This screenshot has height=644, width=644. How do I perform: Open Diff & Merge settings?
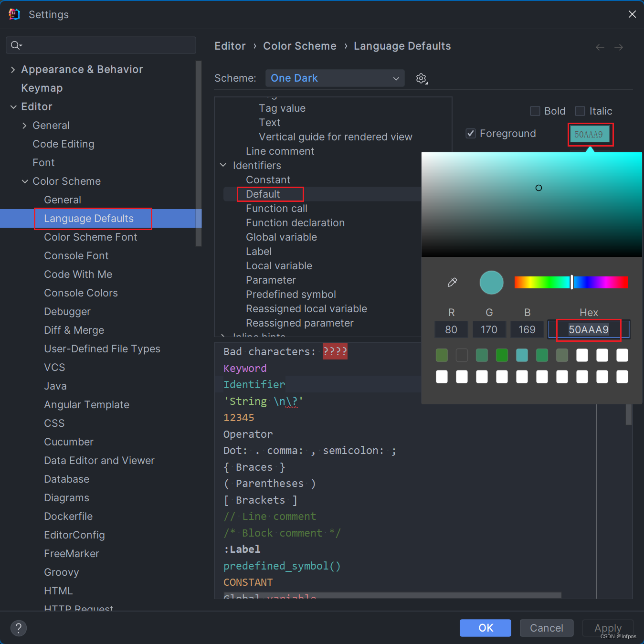tap(74, 330)
